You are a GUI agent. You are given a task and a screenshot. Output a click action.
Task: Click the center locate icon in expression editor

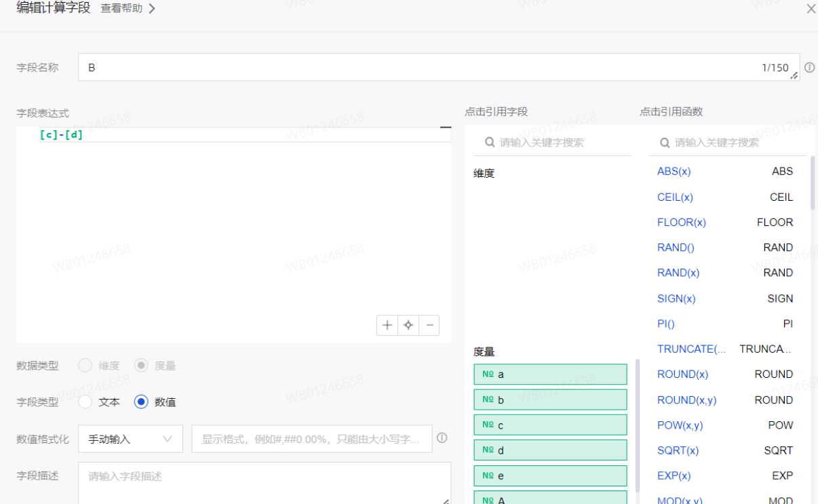(408, 326)
